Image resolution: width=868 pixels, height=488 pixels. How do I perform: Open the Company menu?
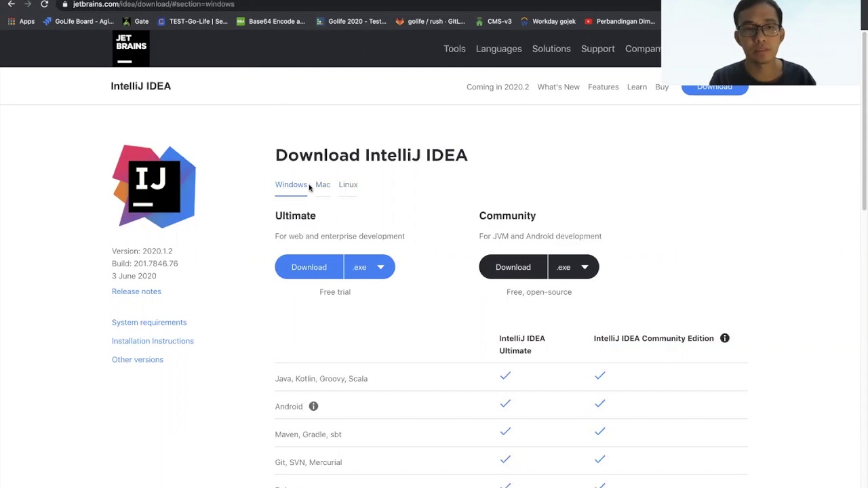[x=643, y=49]
